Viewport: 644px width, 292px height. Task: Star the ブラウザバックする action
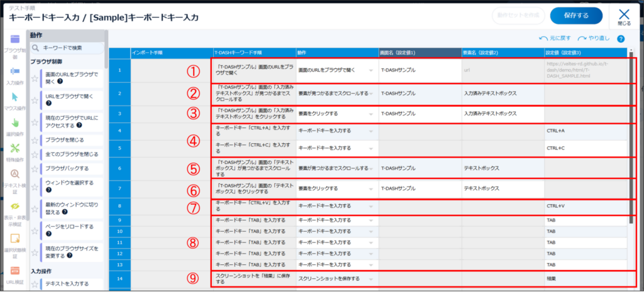pos(35,168)
